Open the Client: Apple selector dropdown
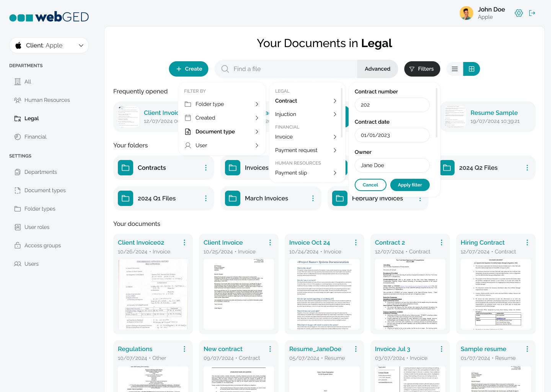551x392 pixels. (49, 45)
